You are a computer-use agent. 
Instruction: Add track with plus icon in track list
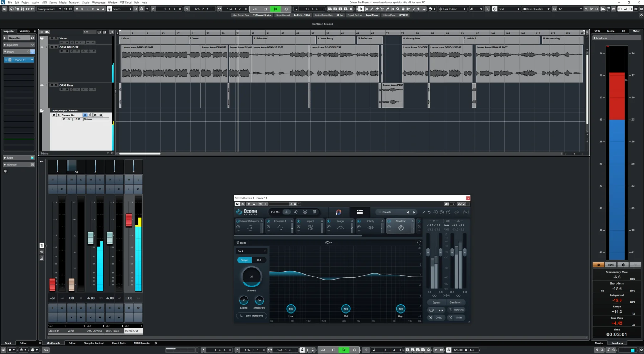tap(42, 32)
